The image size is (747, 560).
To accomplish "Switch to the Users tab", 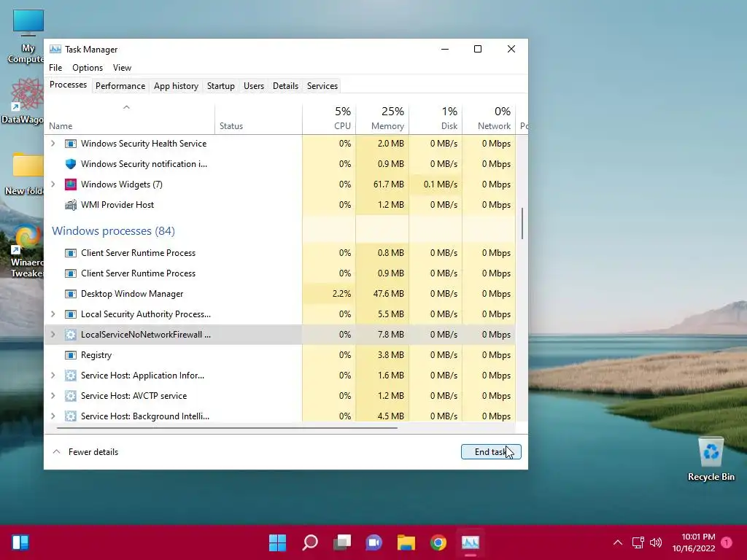I will pos(254,86).
